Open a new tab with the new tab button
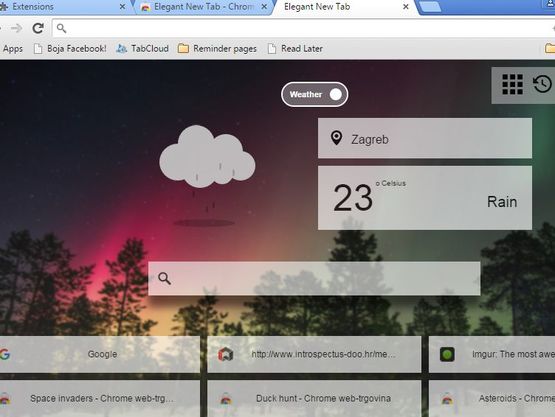 coord(431,7)
